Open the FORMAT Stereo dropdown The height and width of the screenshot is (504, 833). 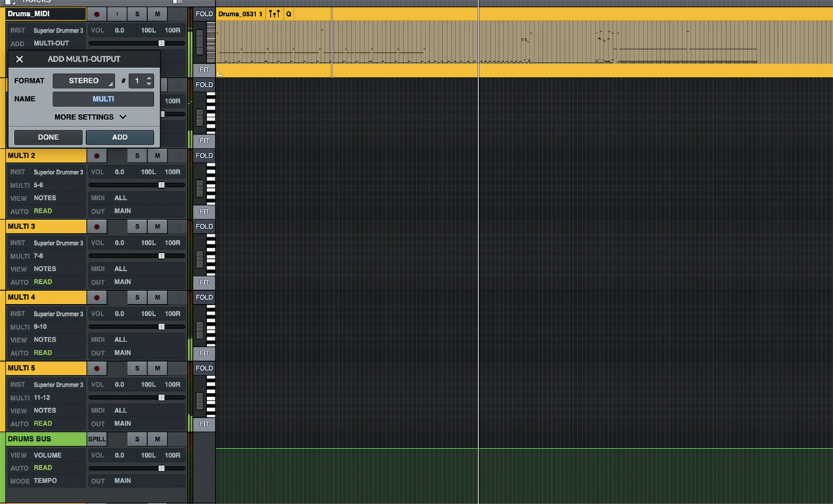pyautogui.click(x=84, y=81)
